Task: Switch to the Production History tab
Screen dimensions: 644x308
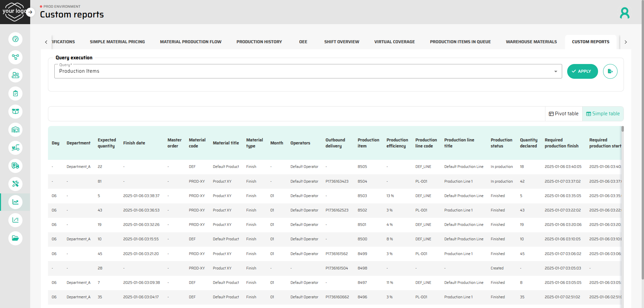Action: (x=259, y=42)
